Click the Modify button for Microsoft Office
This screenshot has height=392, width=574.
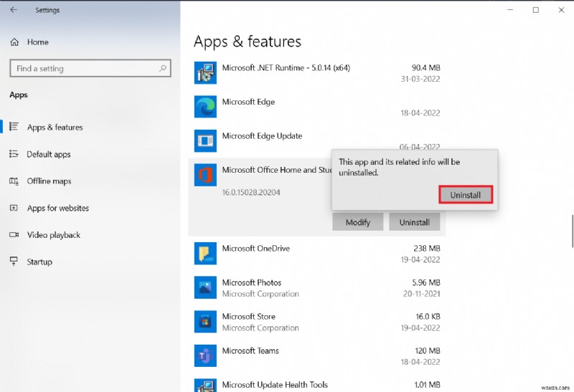tap(357, 222)
